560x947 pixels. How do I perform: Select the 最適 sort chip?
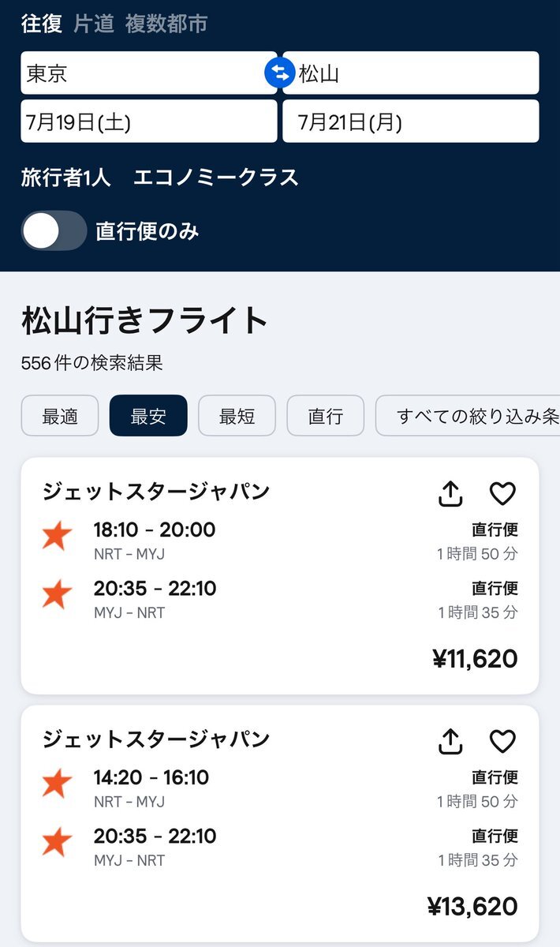pos(60,416)
